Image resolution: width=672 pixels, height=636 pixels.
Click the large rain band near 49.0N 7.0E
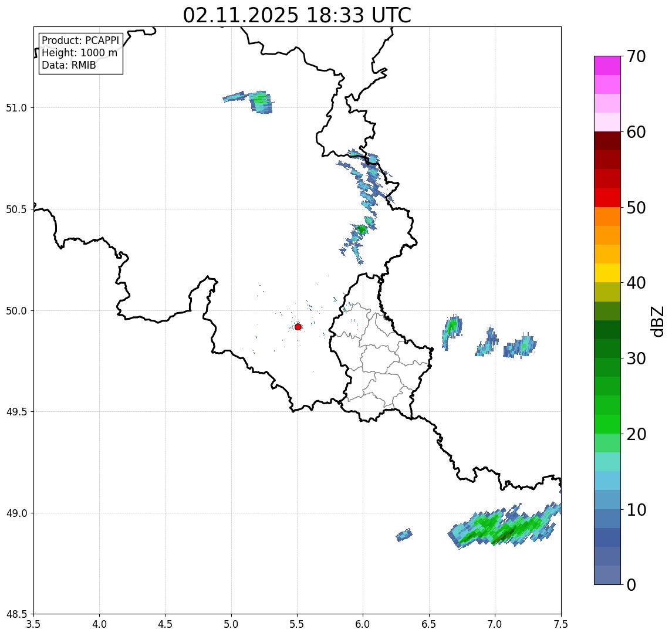[504, 526]
